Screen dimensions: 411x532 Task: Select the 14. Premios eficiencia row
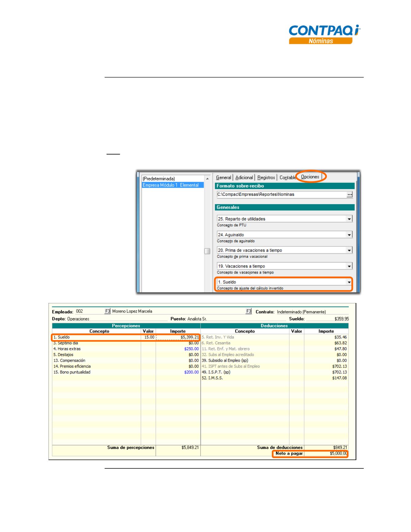[x=126, y=366]
